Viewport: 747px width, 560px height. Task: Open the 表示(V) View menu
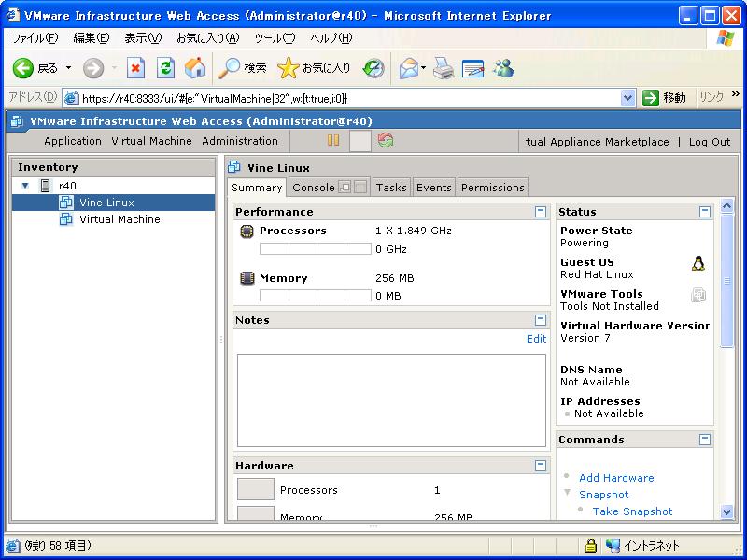pyautogui.click(x=143, y=38)
